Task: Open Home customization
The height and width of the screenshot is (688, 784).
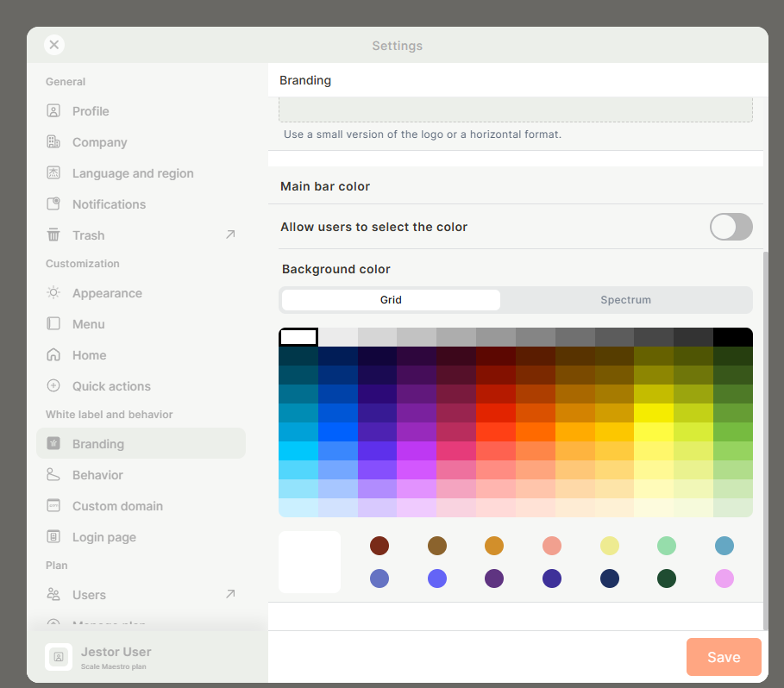Action: click(141, 354)
